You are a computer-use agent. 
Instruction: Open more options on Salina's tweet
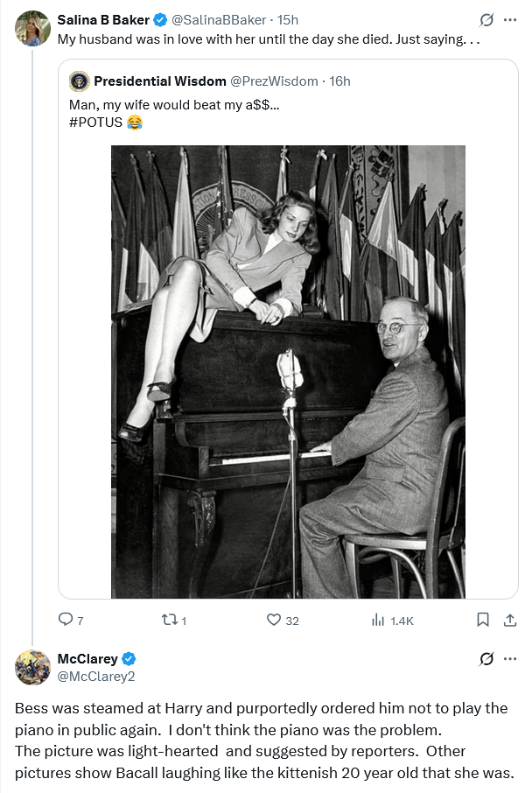[510, 19]
